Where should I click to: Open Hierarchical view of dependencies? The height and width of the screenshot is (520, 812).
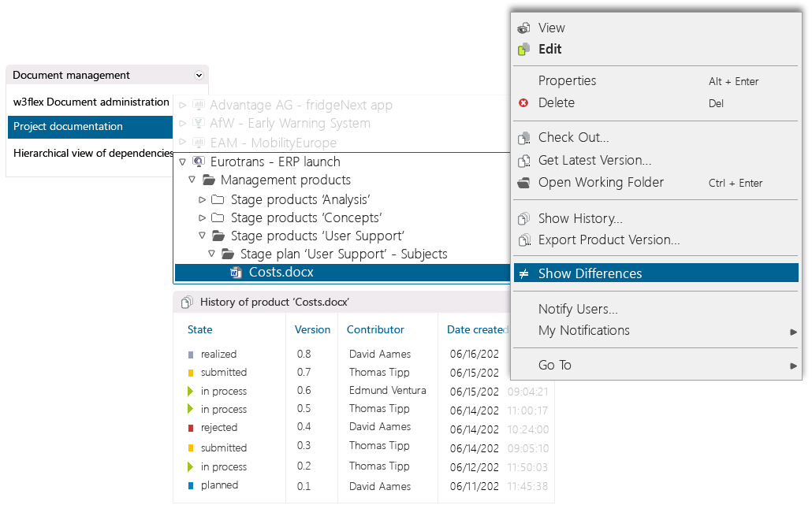pos(93,154)
